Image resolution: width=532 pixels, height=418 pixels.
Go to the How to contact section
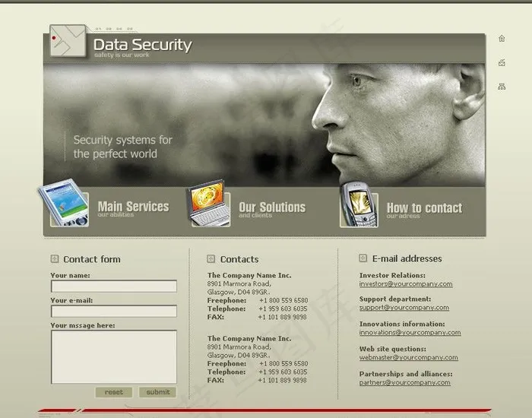coord(423,208)
